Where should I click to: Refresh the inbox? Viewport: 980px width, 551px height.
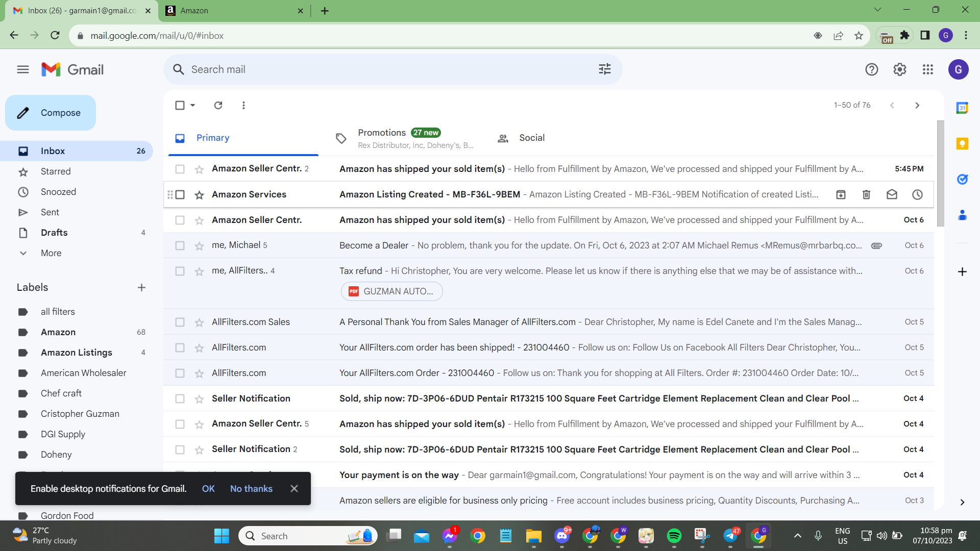pos(218,105)
